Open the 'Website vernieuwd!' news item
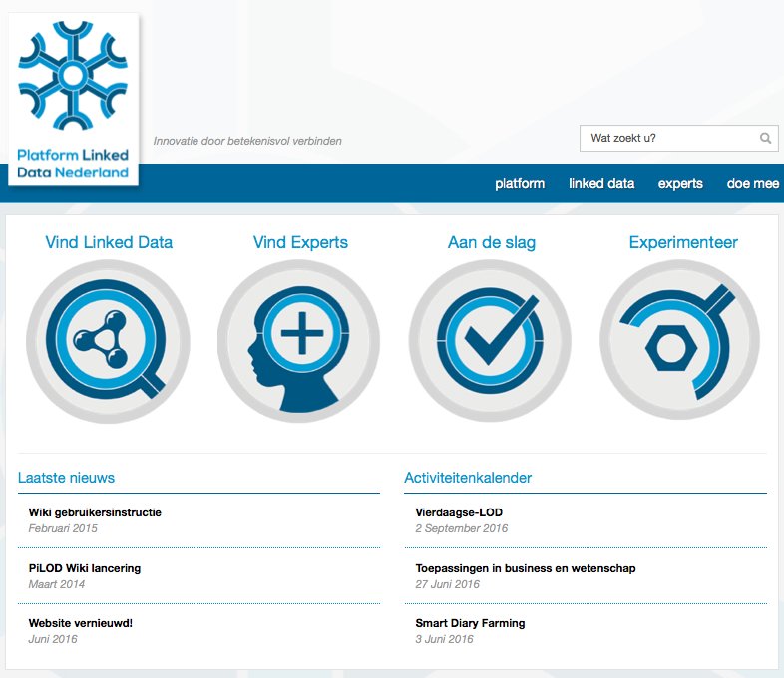This screenshot has width=784, height=678. pos(81,623)
